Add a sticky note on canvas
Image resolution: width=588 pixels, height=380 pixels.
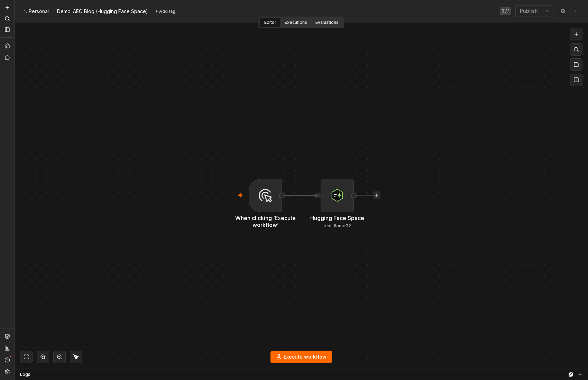pos(576,65)
